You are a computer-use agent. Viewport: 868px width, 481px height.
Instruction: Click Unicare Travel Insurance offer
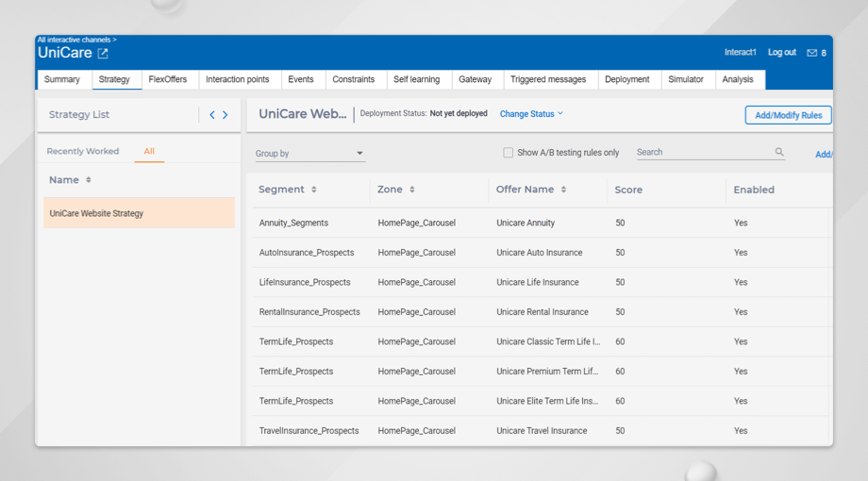point(542,431)
